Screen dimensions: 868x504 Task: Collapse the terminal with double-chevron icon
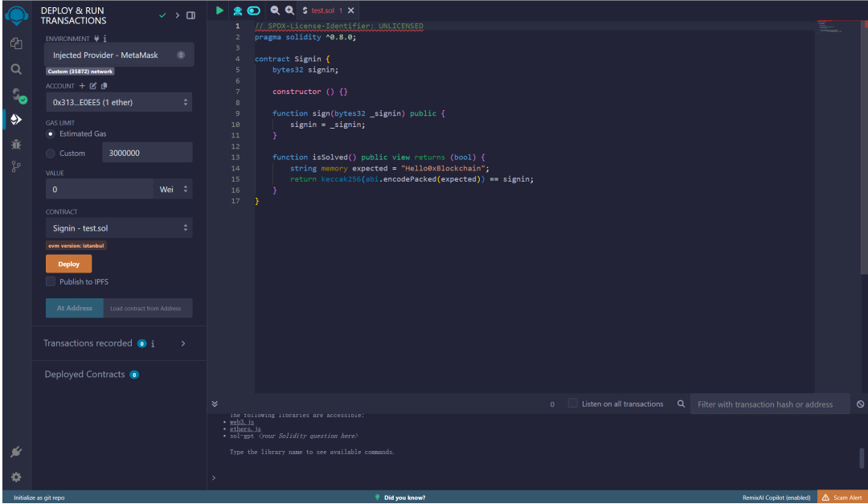click(x=215, y=404)
